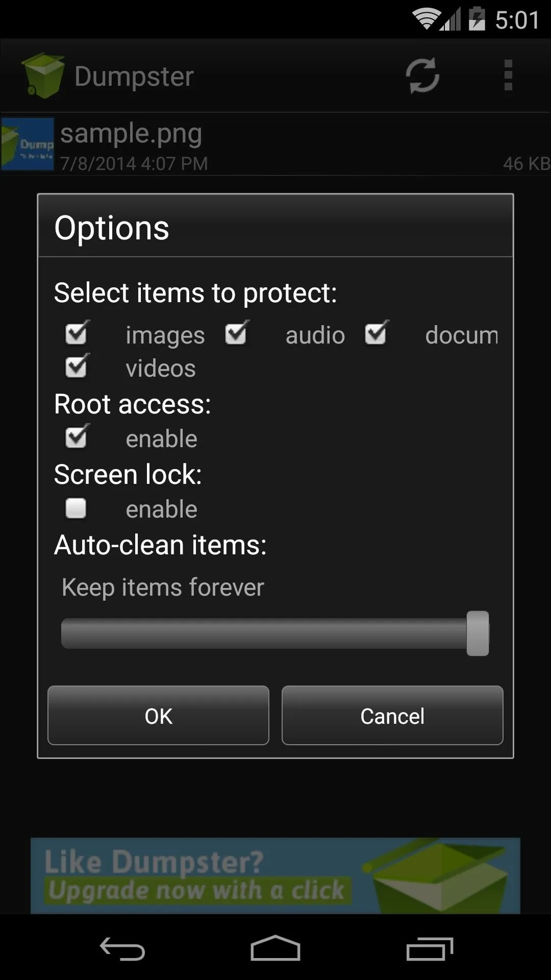Open the recent apps navigation icon
551x980 pixels.
430,949
